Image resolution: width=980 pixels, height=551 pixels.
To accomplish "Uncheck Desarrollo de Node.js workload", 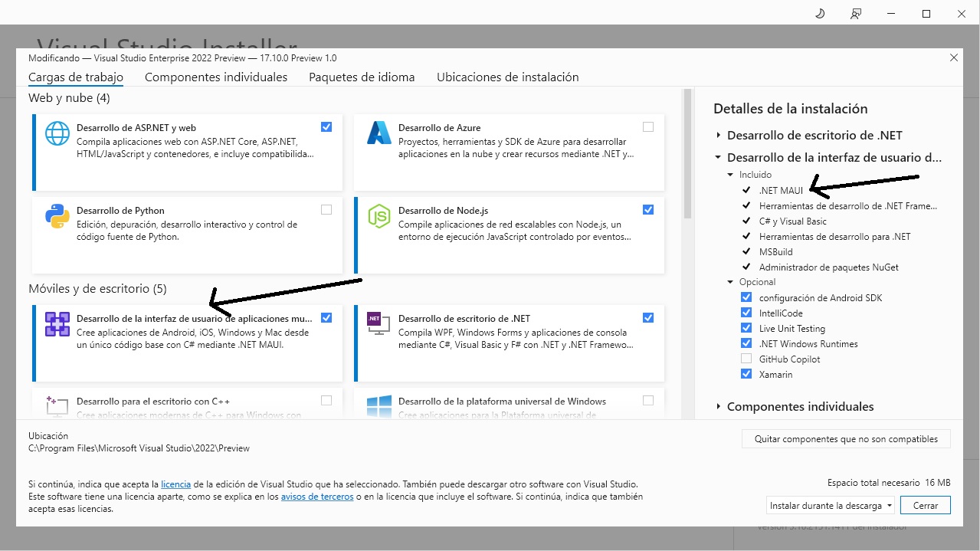I will click(648, 210).
